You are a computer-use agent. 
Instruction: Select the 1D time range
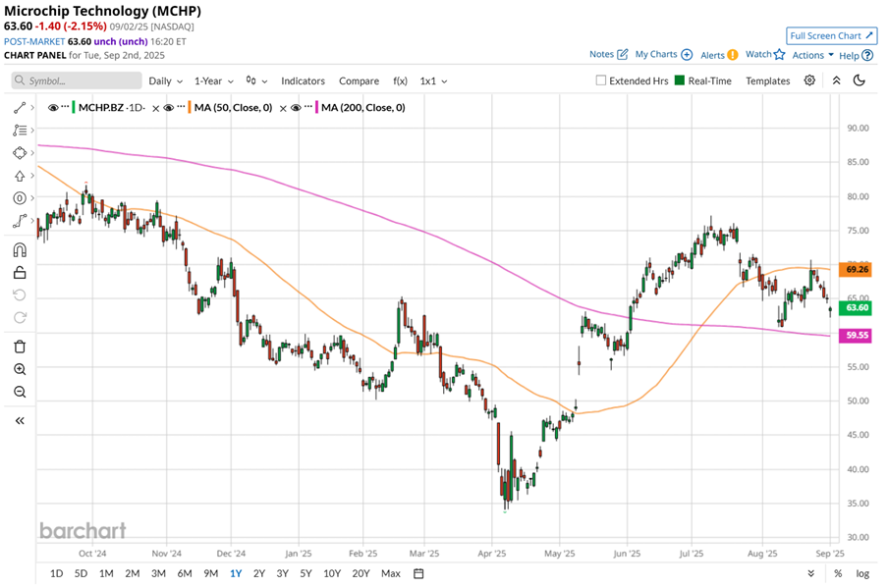click(x=57, y=573)
